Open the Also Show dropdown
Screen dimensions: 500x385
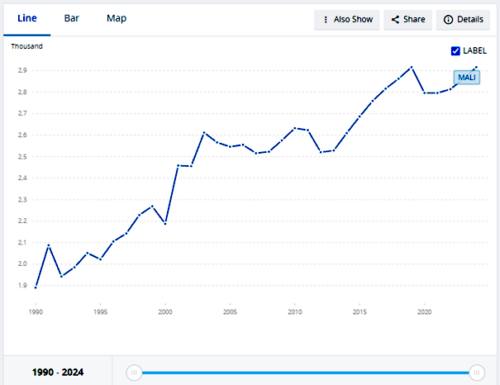[347, 20]
